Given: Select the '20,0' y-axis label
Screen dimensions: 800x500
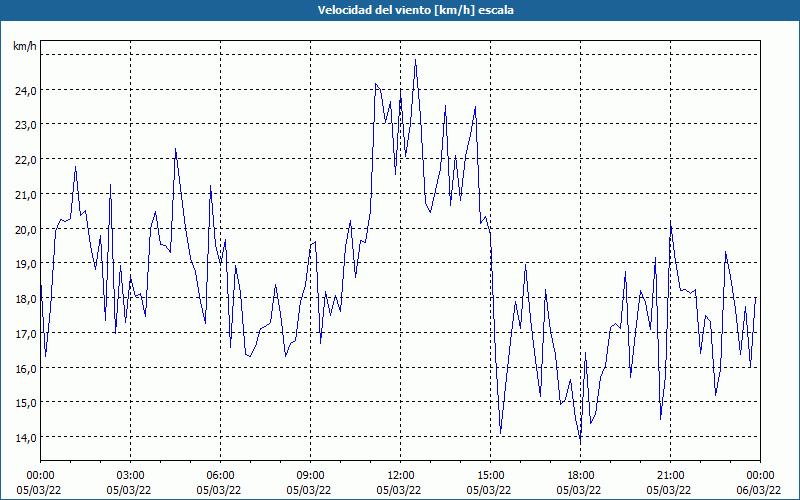Looking at the screenshot, I should click(25, 229).
